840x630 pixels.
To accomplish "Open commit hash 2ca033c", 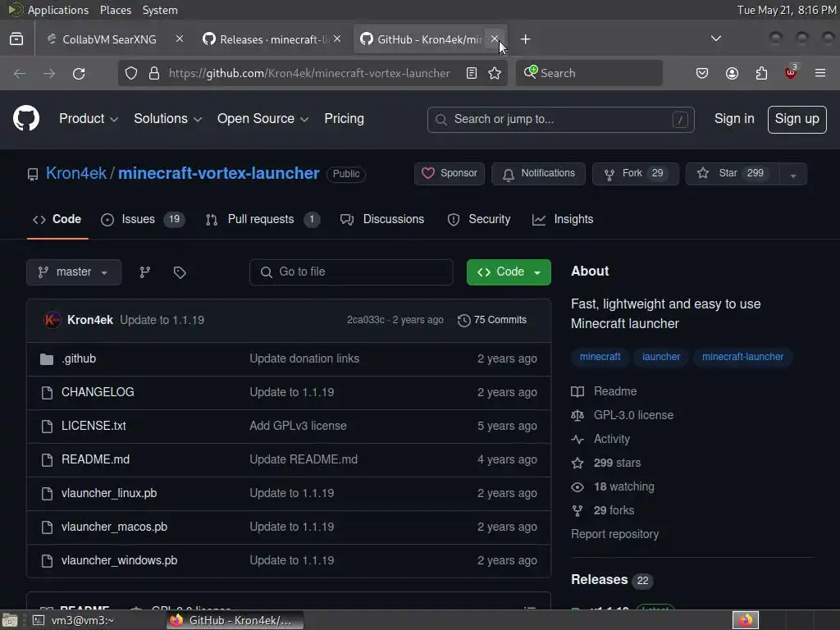I will (x=365, y=320).
